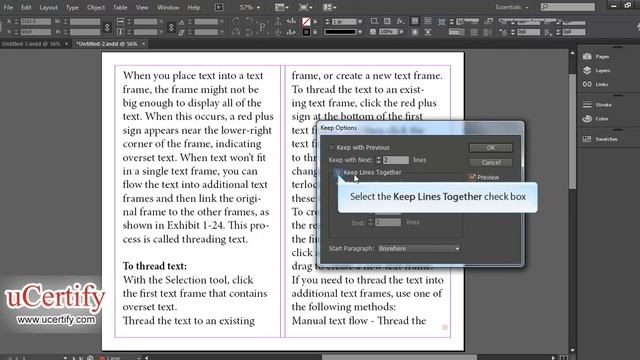Viewport: 640px width, 360px height.
Task: Enable Keep with Previous checkbox
Action: point(331,147)
